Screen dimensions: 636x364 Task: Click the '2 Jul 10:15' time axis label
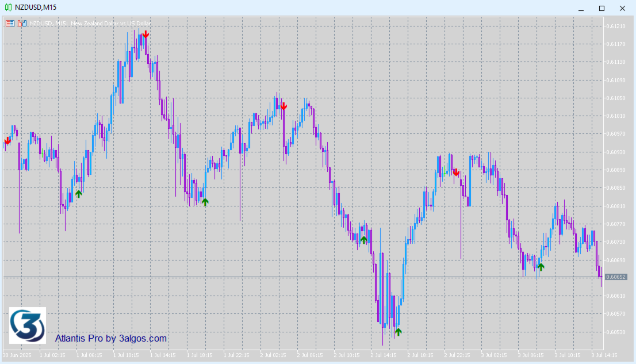pos(347,355)
